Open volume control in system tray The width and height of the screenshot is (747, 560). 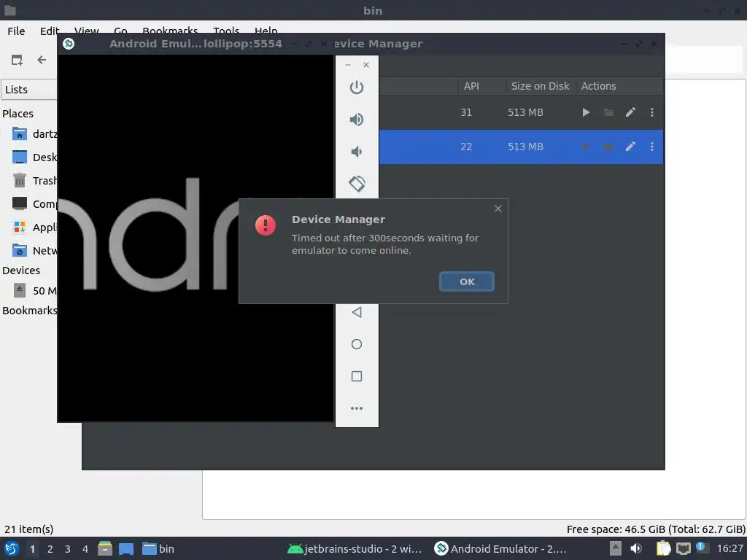click(636, 548)
